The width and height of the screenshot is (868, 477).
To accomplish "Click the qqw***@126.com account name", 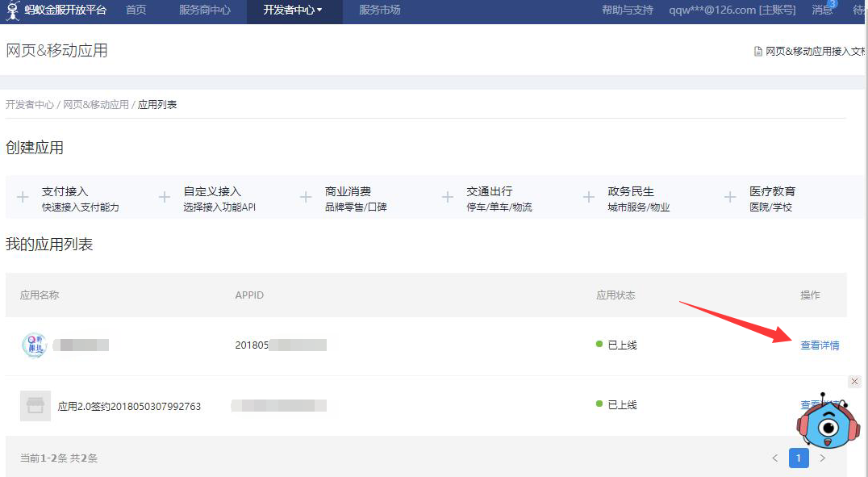I will 732,10.
